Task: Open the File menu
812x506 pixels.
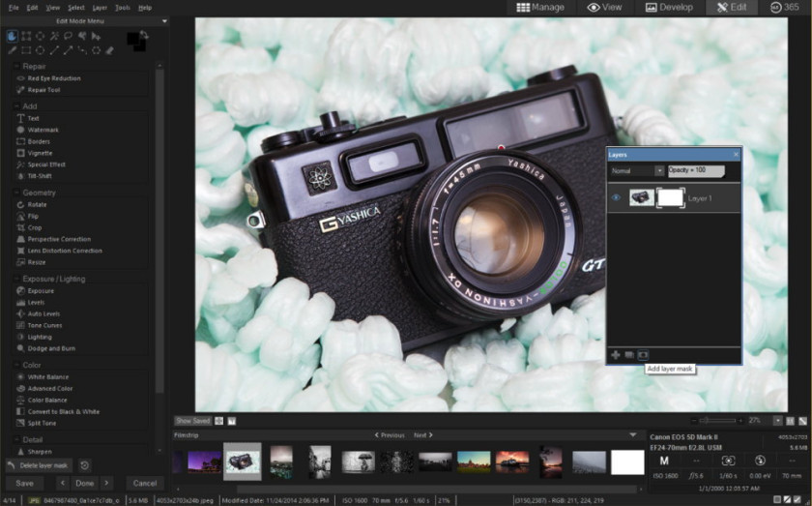Action: (x=14, y=8)
